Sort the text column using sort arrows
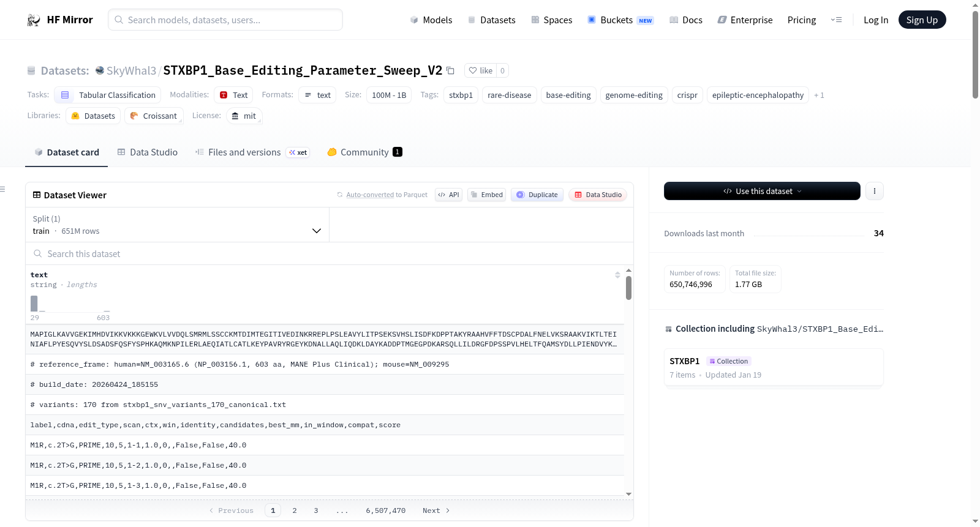Viewport: 980px width, 527px height. tap(617, 275)
